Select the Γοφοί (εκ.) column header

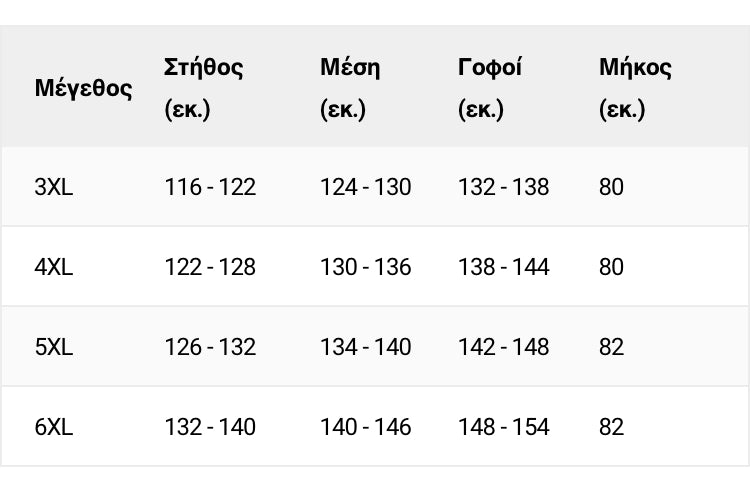tap(489, 88)
